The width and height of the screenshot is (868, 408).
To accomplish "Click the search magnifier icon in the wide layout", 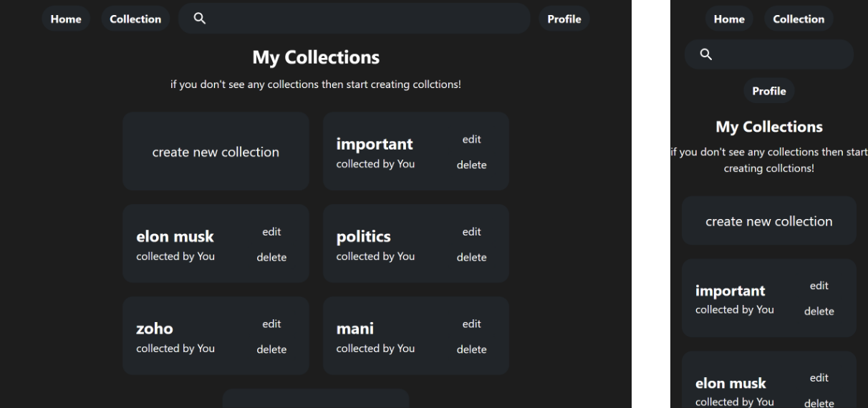I will coord(200,19).
